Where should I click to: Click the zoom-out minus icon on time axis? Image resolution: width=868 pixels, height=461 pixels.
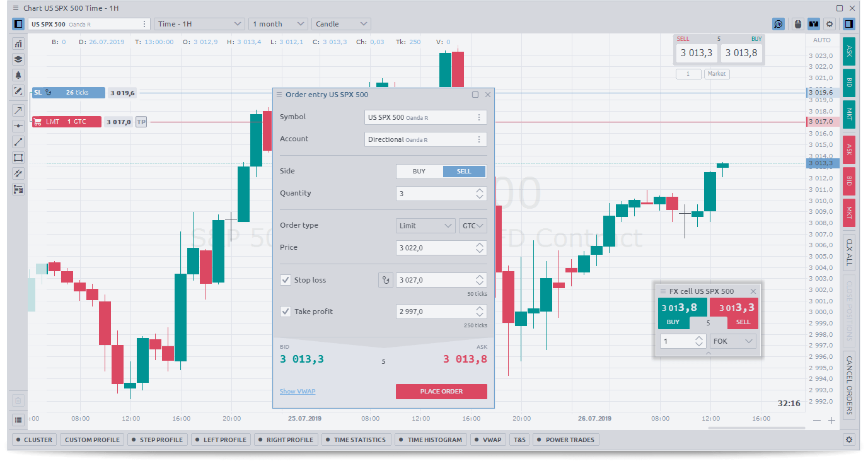tap(817, 420)
